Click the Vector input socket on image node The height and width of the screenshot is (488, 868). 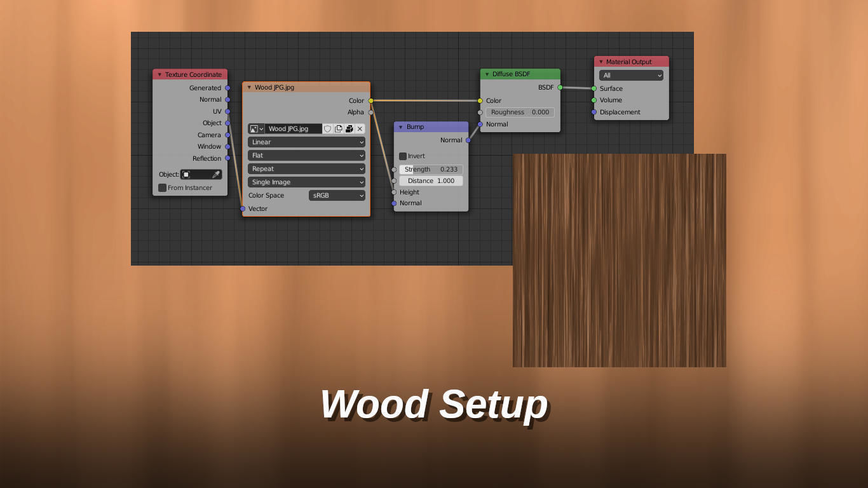click(243, 209)
